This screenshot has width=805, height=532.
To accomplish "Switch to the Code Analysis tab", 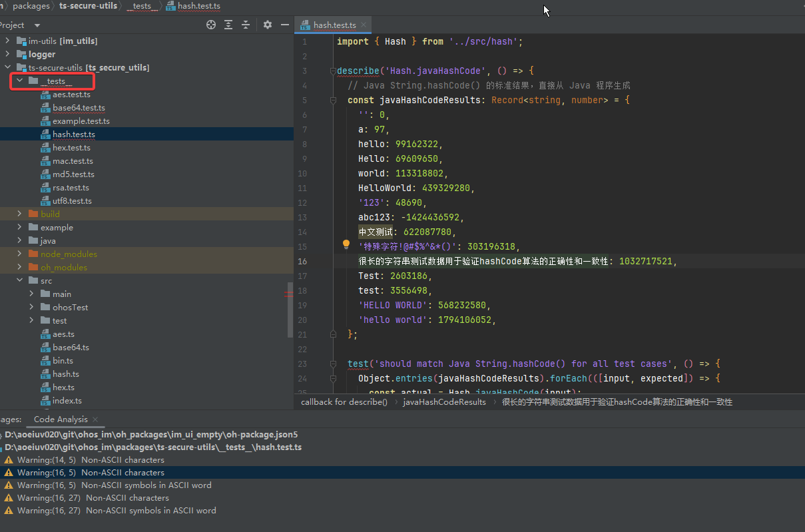I will coord(61,419).
